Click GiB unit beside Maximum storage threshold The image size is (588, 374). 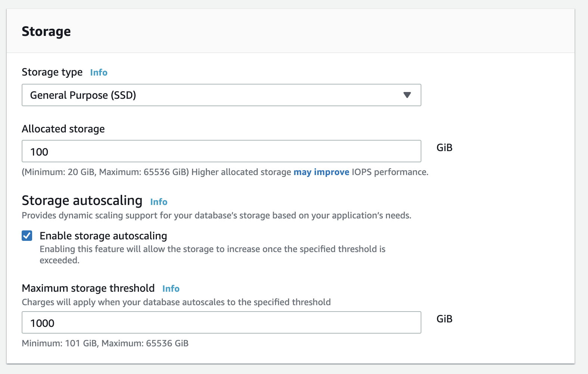(445, 319)
